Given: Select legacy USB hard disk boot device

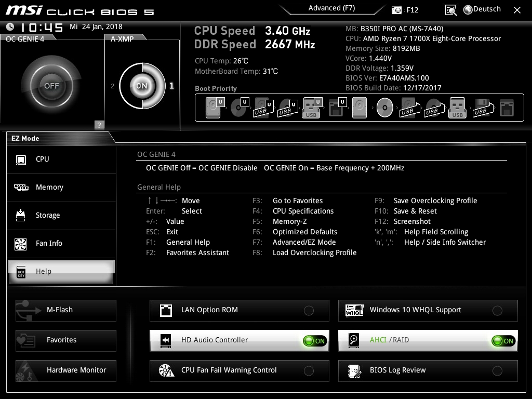Looking at the screenshot, I should click(410, 108).
